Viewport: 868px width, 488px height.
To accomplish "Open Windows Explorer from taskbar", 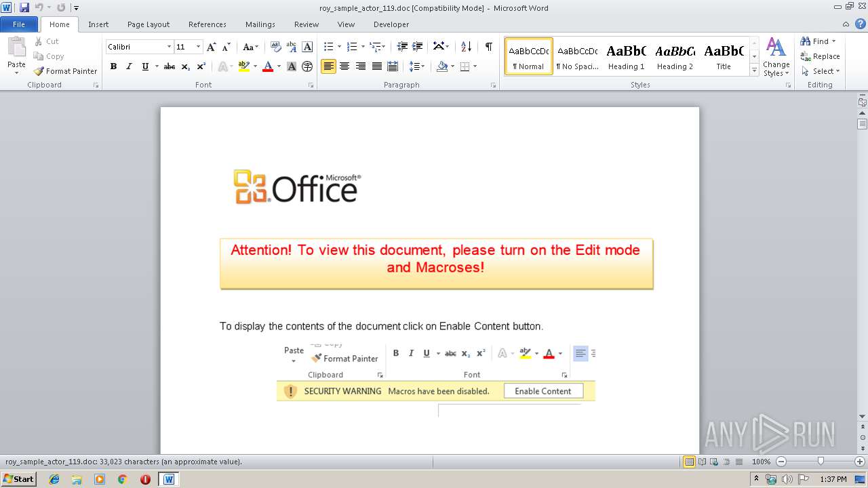I will coord(77,479).
